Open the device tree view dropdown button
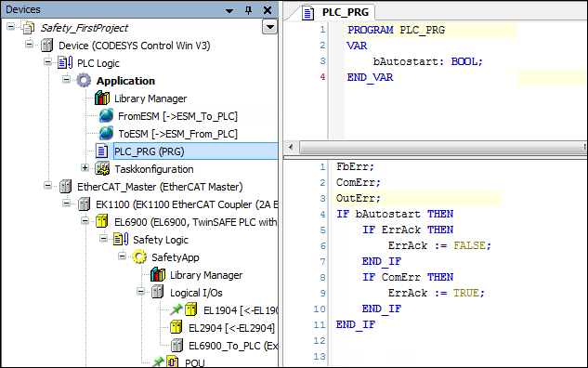 click(x=269, y=27)
